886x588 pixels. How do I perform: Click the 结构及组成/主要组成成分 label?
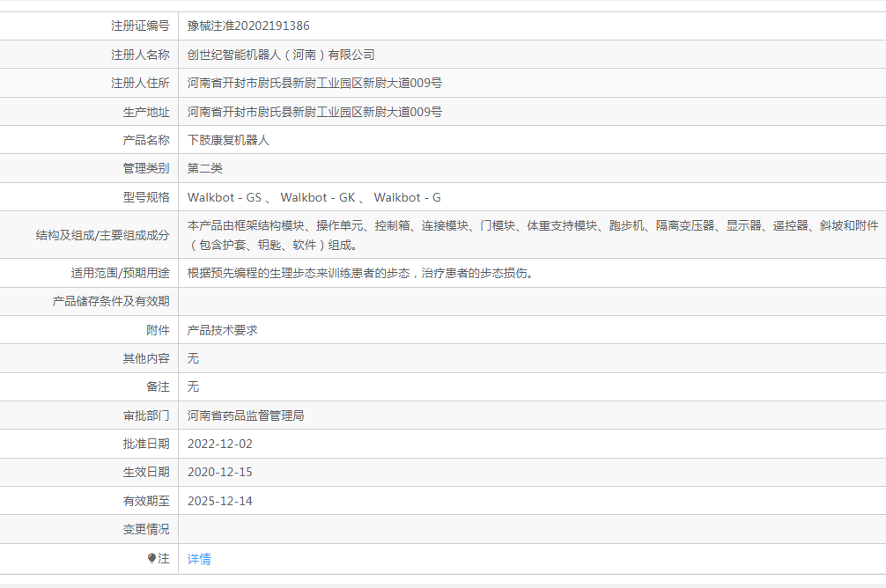click(102, 235)
